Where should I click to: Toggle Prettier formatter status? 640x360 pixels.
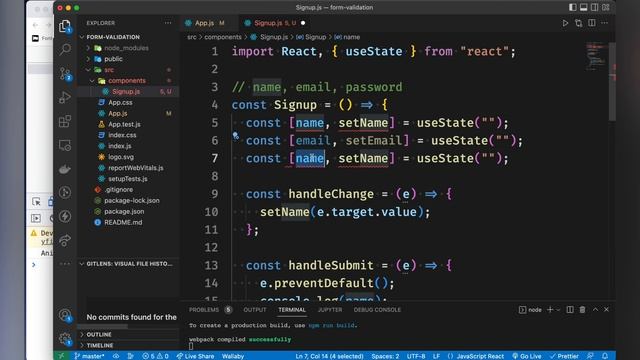tap(564, 356)
